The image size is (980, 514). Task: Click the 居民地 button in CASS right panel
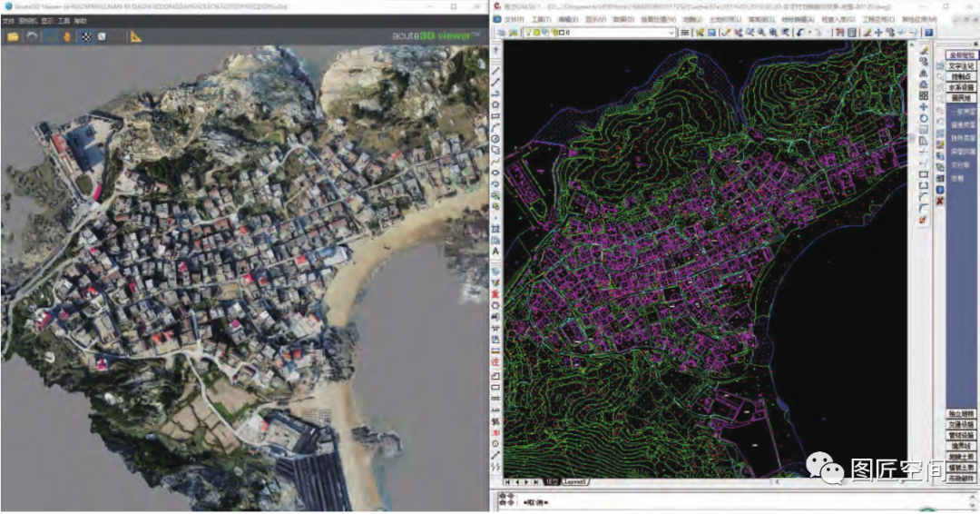(961, 98)
